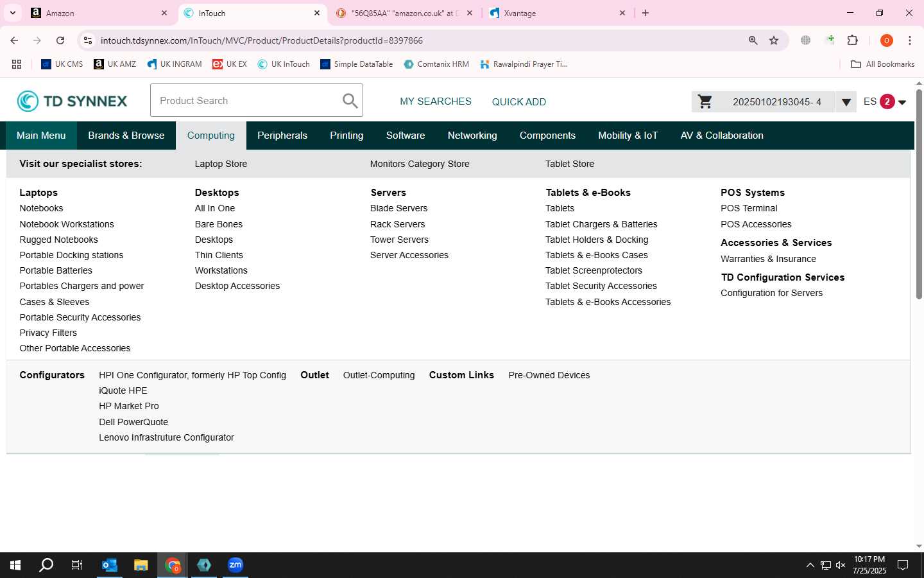View site information icon in address bar
The height and width of the screenshot is (578, 924).
click(88, 40)
